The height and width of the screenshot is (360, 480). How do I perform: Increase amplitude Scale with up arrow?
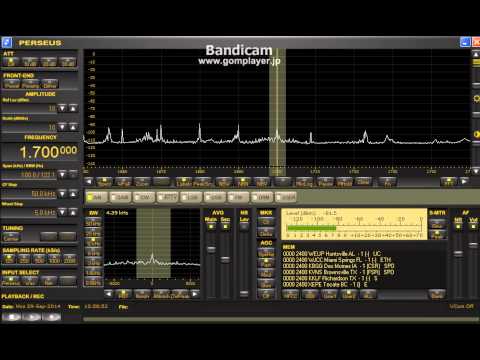(73, 127)
